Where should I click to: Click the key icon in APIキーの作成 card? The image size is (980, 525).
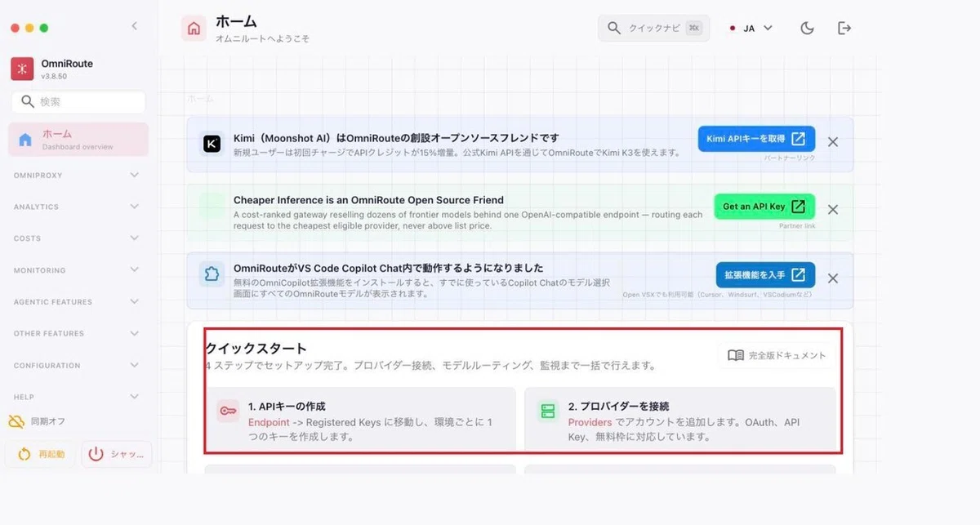tap(227, 412)
